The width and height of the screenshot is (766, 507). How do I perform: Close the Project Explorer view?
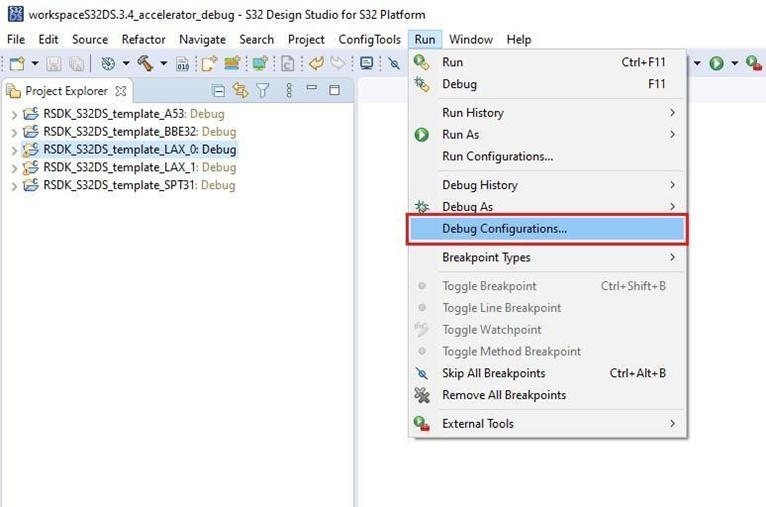pyautogui.click(x=121, y=91)
